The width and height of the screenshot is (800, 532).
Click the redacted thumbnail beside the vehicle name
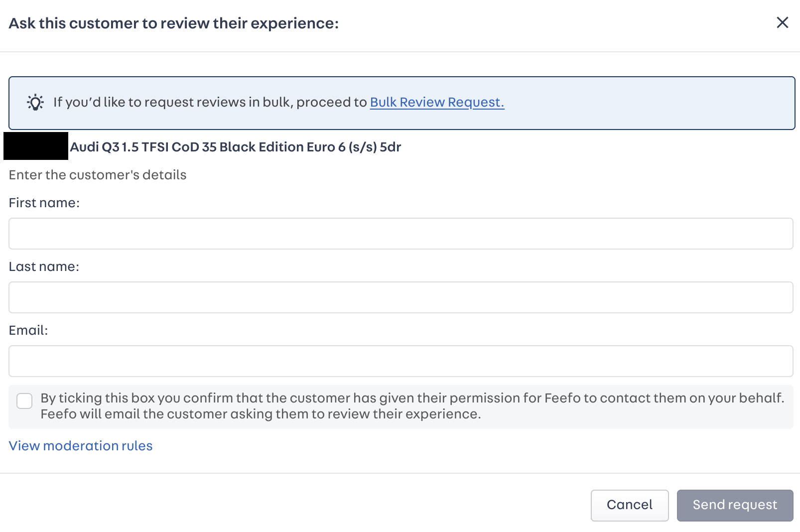(x=36, y=147)
